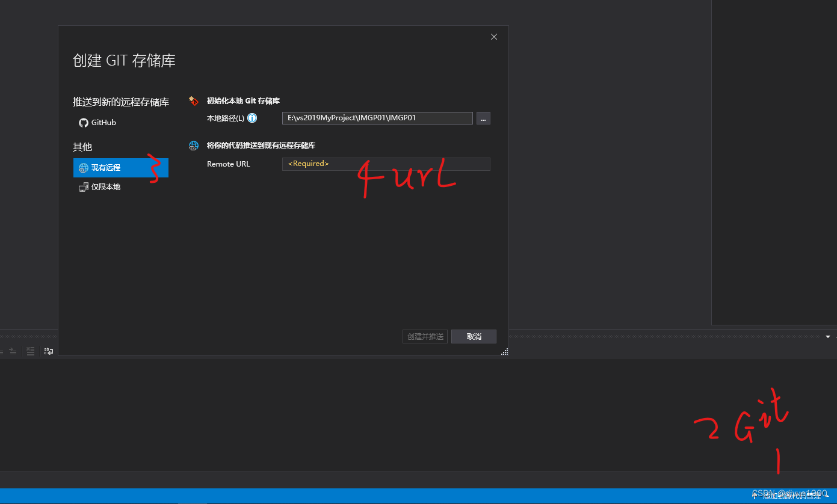This screenshot has width=837, height=504.
Task: Open the panel dropdown arrow at right edge
Action: pos(828,337)
